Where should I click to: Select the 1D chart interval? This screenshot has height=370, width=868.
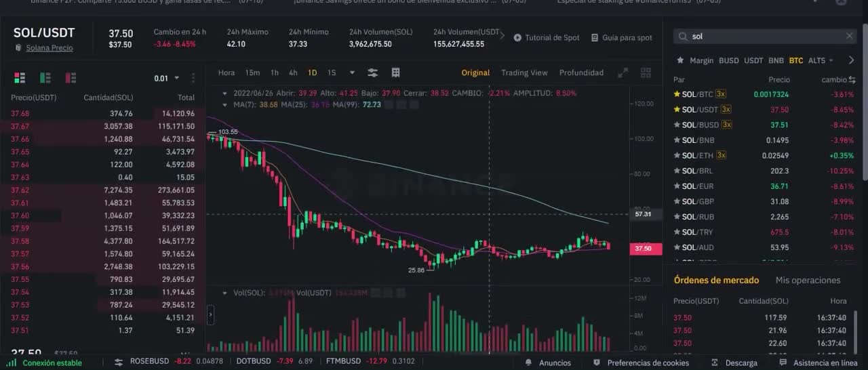[312, 73]
